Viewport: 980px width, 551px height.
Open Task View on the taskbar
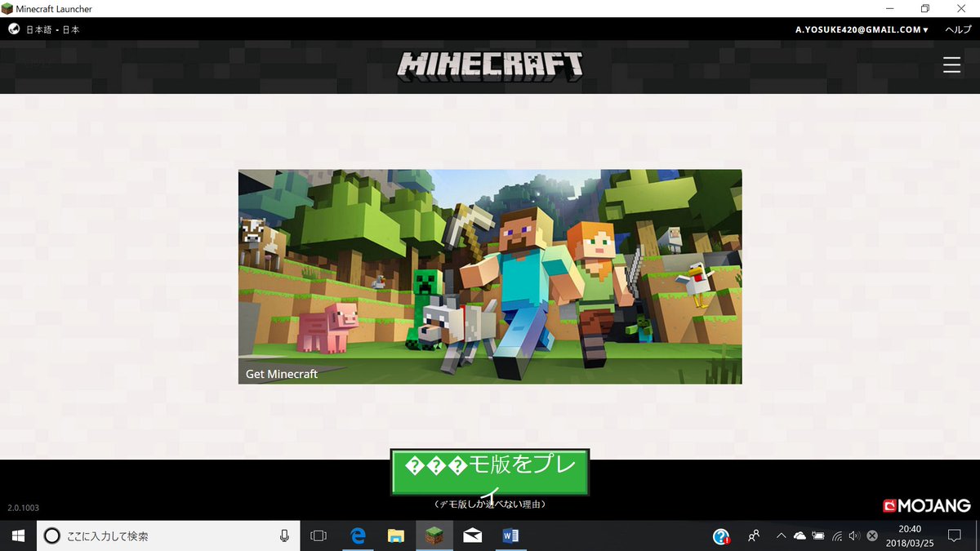click(x=318, y=535)
